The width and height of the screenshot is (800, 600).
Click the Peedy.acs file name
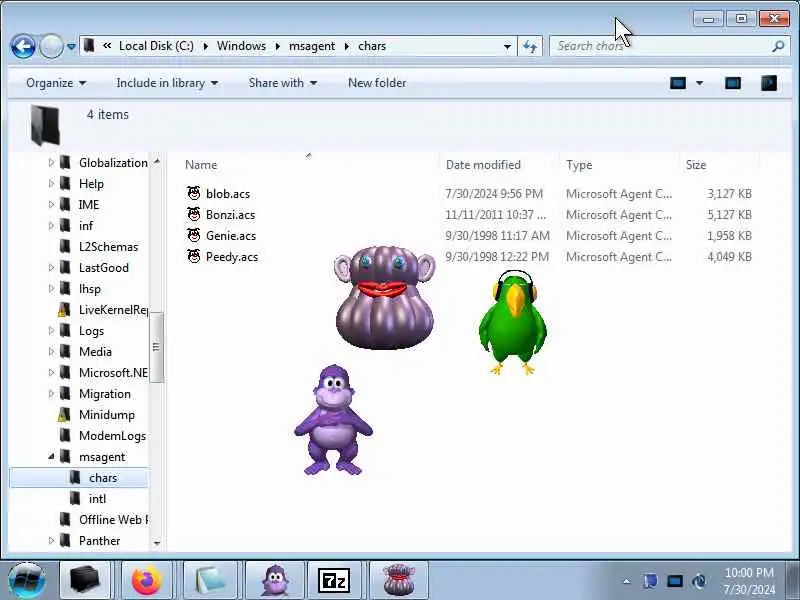coord(232,257)
